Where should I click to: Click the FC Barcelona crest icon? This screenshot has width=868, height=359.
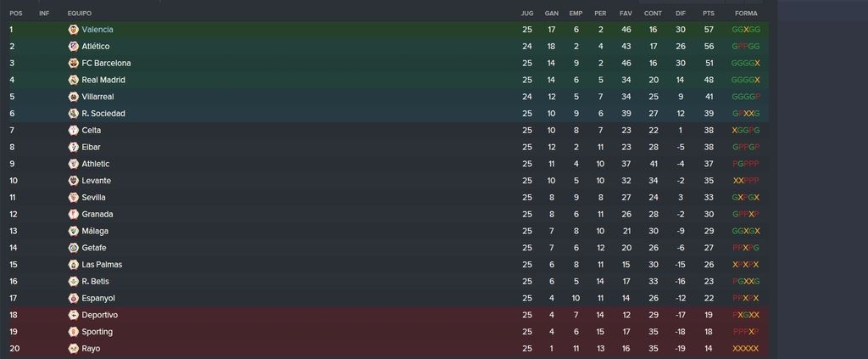pyautogui.click(x=73, y=63)
